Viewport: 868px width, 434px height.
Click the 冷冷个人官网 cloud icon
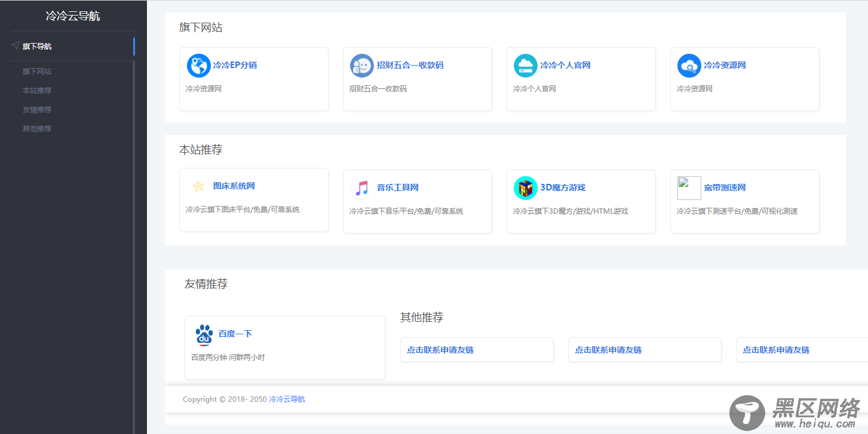(526, 66)
